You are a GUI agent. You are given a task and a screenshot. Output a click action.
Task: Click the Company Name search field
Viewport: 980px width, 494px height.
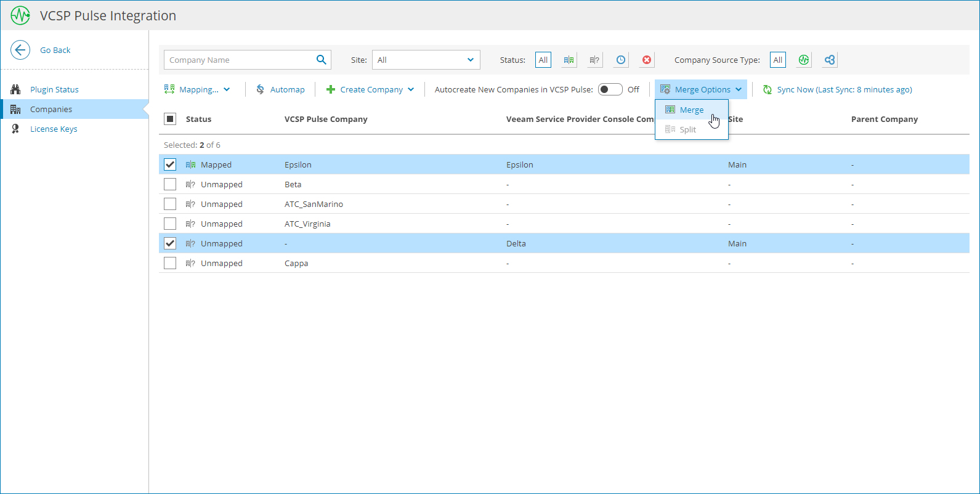239,60
